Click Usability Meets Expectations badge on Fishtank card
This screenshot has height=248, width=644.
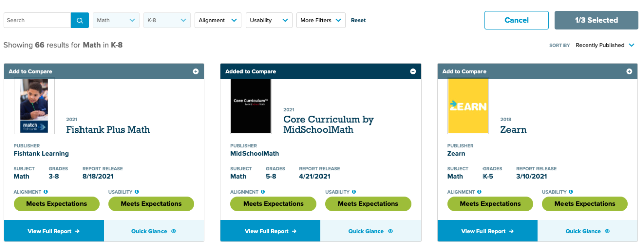pos(151,204)
